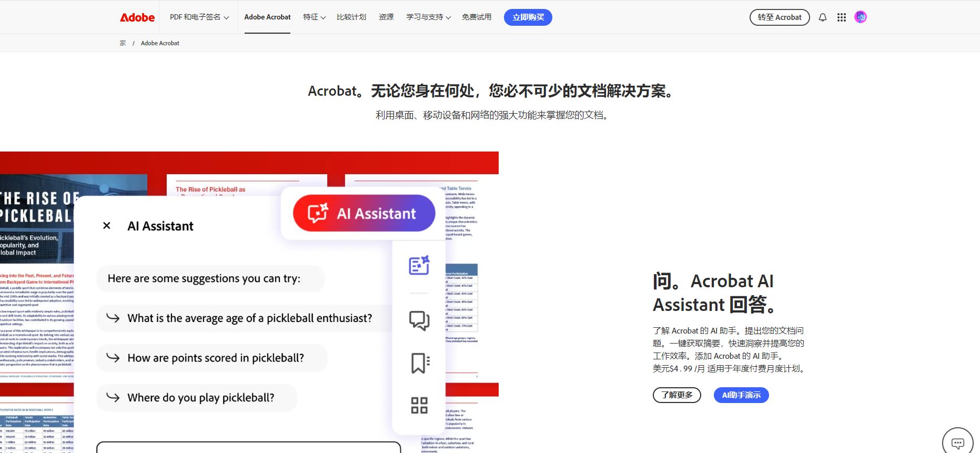This screenshot has width=980, height=453.
Task: Select the points scored in pickleball suggestion
Action: point(212,358)
